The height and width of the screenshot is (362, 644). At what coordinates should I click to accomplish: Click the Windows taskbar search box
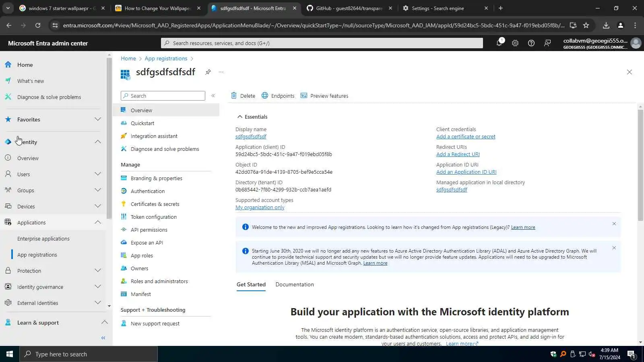click(89, 354)
